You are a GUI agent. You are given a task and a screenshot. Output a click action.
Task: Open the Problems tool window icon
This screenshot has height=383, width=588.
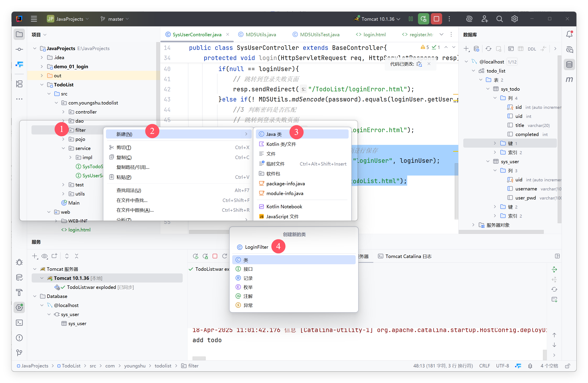(19, 337)
